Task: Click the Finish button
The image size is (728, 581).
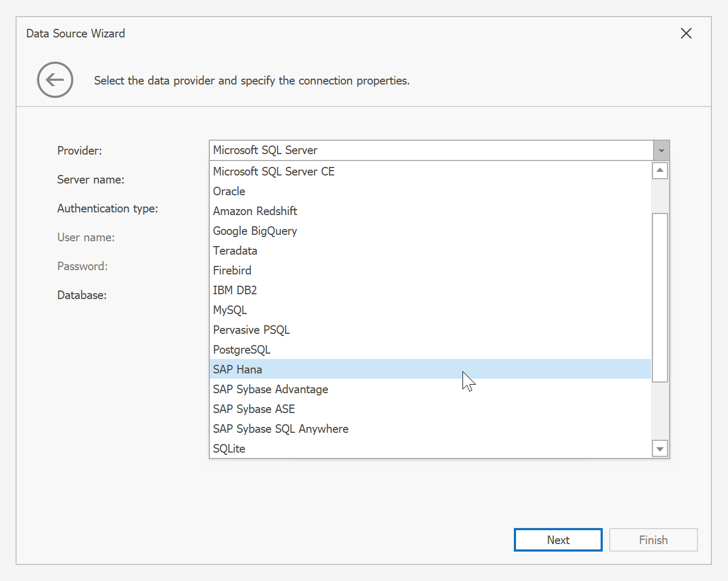Action: tap(653, 540)
